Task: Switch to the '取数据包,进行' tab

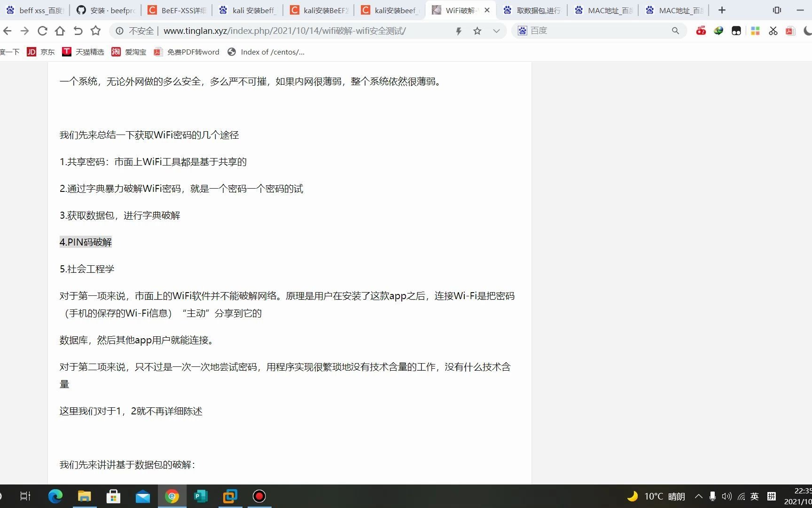Action: (532, 10)
